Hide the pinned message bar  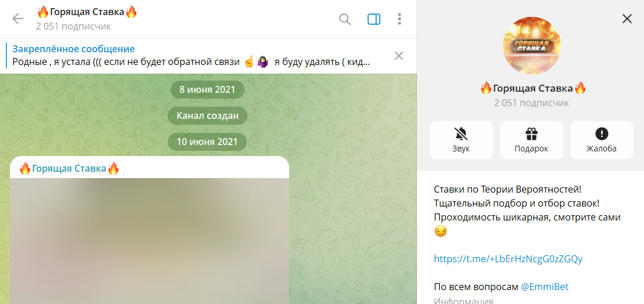click(399, 56)
